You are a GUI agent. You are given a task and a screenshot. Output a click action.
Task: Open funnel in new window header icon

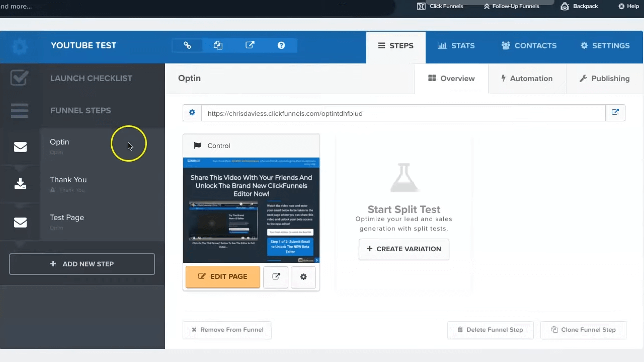250,45
